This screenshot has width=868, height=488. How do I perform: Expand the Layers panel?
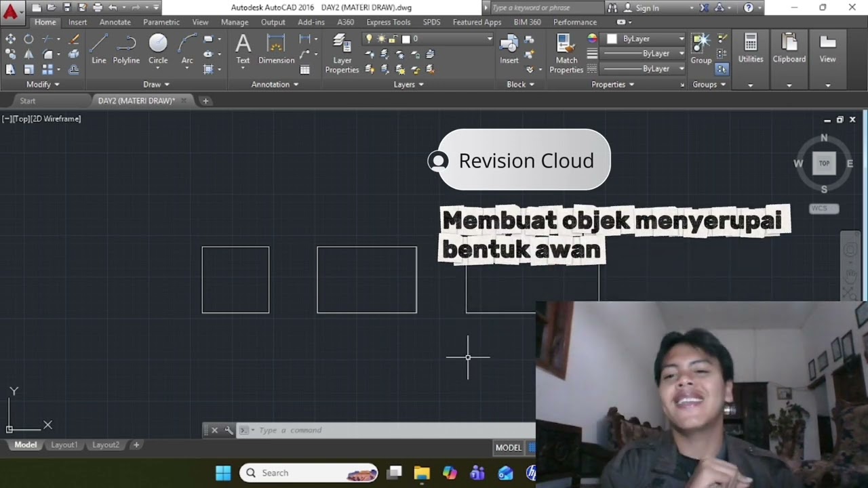408,85
